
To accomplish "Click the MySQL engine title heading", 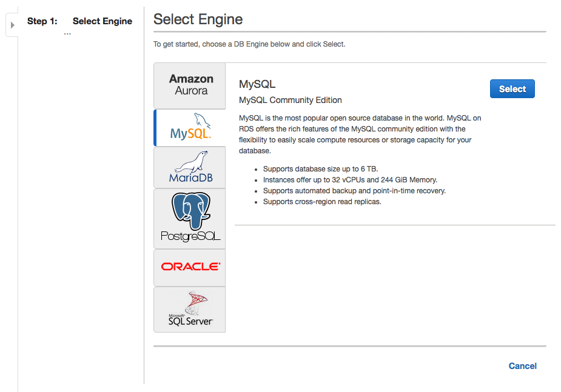I will point(257,84).
